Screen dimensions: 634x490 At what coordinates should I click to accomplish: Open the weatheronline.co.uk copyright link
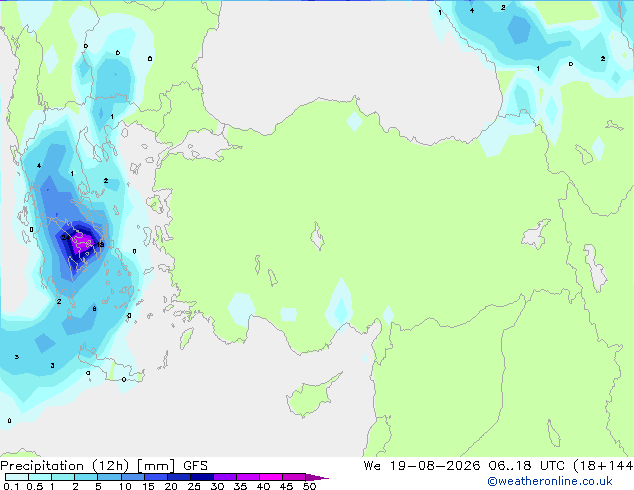coord(550,481)
